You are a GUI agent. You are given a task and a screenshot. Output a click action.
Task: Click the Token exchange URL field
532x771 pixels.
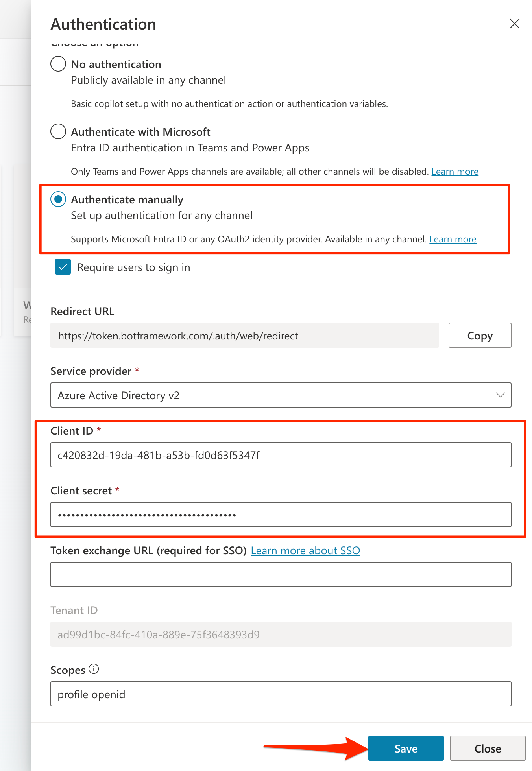pyautogui.click(x=281, y=574)
